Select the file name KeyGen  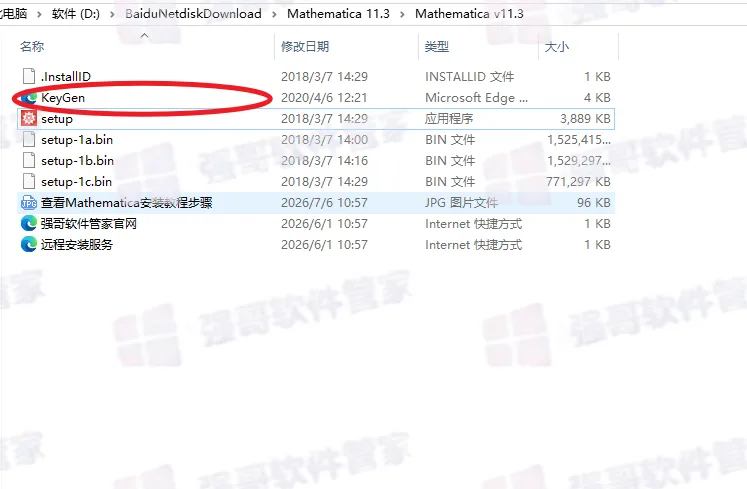[x=63, y=98]
